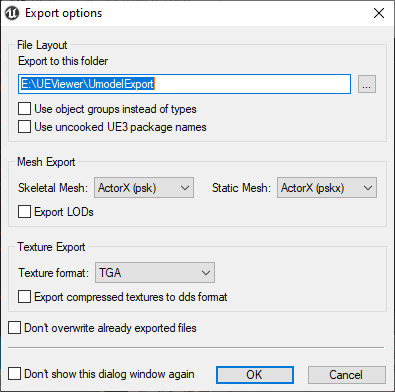Image resolution: width=395 pixels, height=392 pixels.
Task: Close the Export options dialog
Action: pyautogui.click(x=379, y=13)
